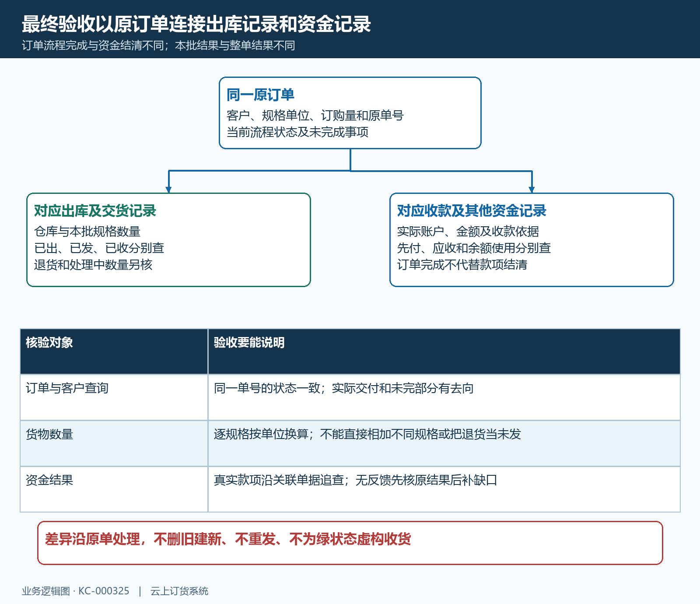This screenshot has width=700, height=604.
Task: Click the 核验对象 column header
Action: [x=114, y=351]
